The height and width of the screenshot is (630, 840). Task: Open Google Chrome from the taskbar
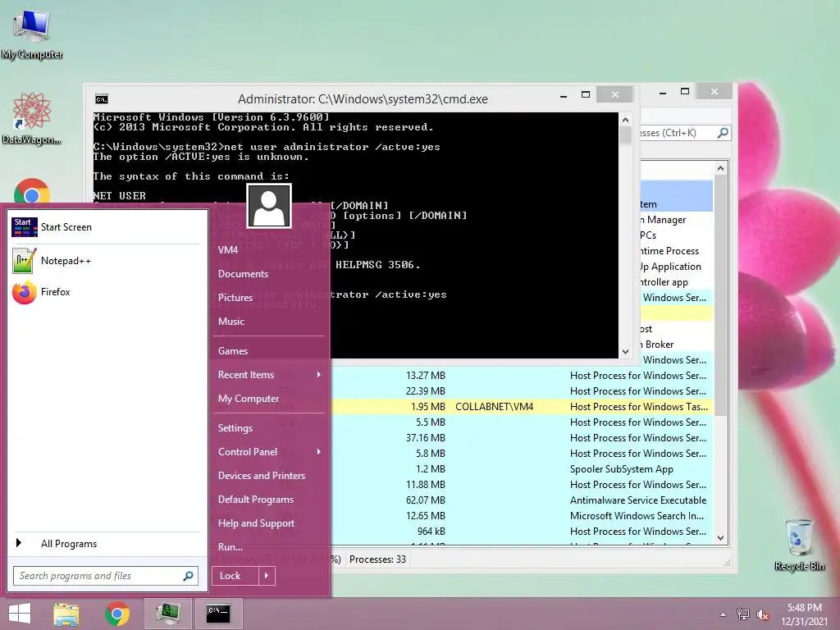116,614
